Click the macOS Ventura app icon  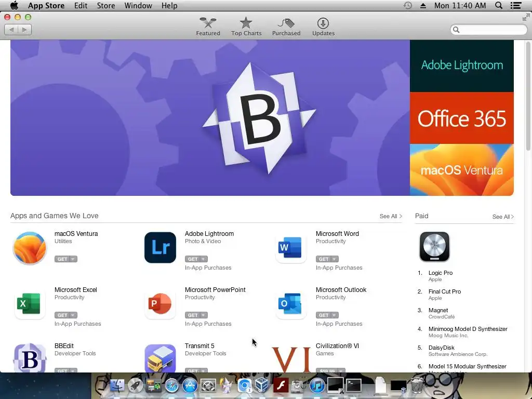(x=30, y=248)
